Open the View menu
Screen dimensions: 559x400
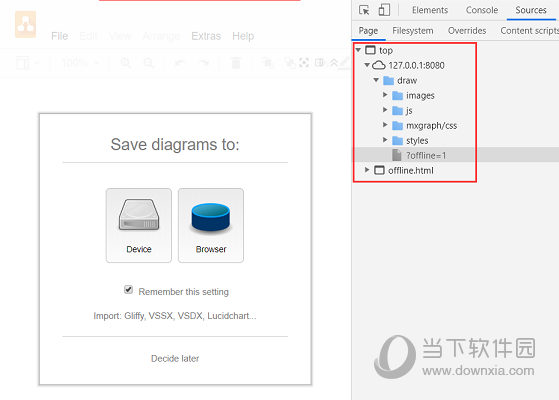coord(120,36)
